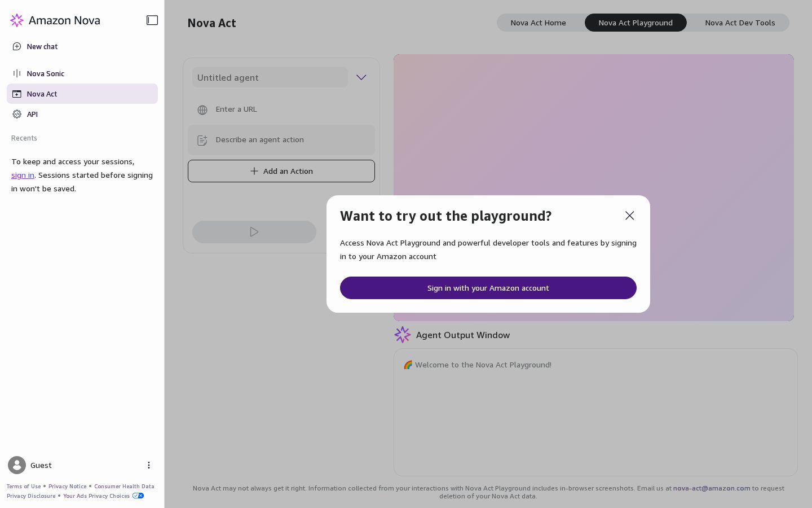Sign in with your Amazon account
The width and height of the screenshot is (812, 508).
pyautogui.click(x=488, y=288)
